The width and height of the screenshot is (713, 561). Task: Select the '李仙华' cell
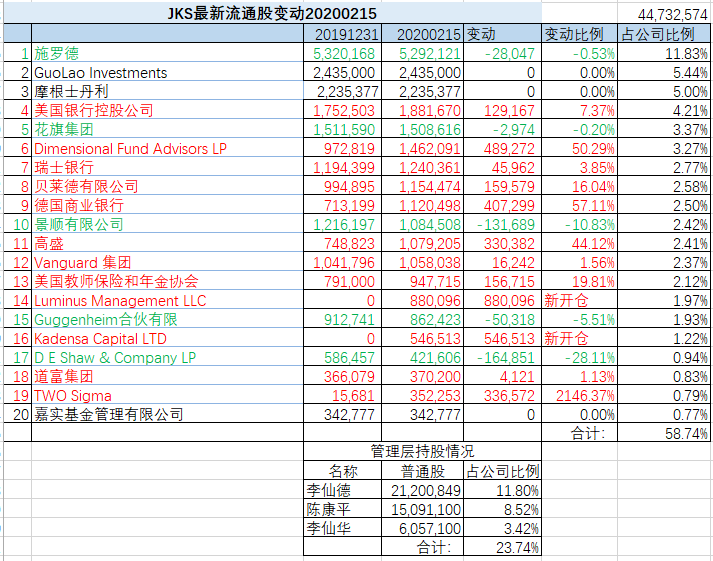(x=342, y=528)
